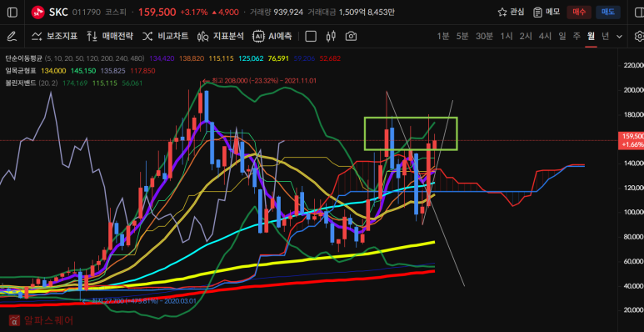Click 볼린저밴드 indicator label
Viewport: 644px width, 332px height.
(x=21, y=83)
